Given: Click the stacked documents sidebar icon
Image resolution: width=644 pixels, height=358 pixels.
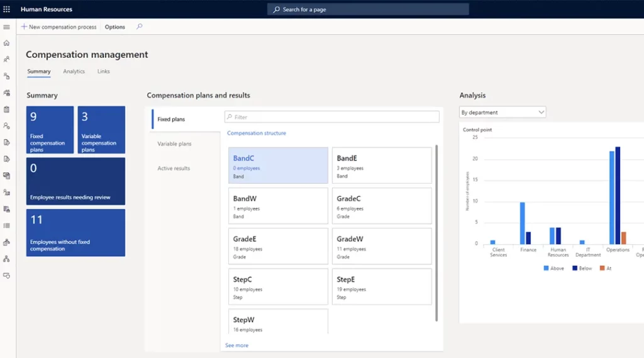Looking at the screenshot, I should [x=6, y=176].
